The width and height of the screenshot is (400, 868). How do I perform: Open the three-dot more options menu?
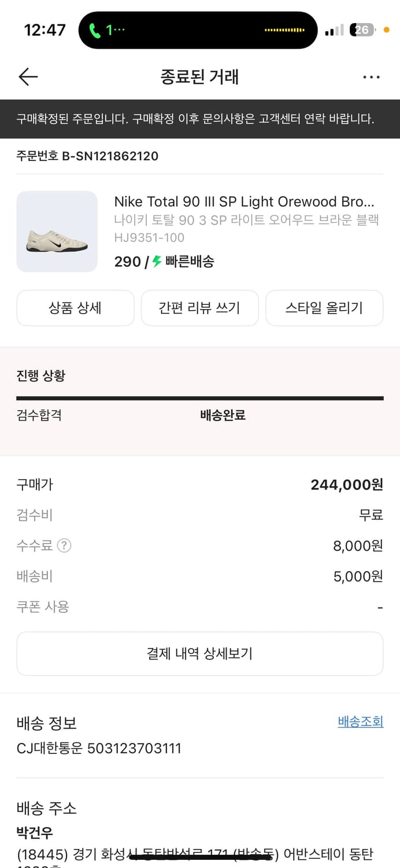point(372,76)
